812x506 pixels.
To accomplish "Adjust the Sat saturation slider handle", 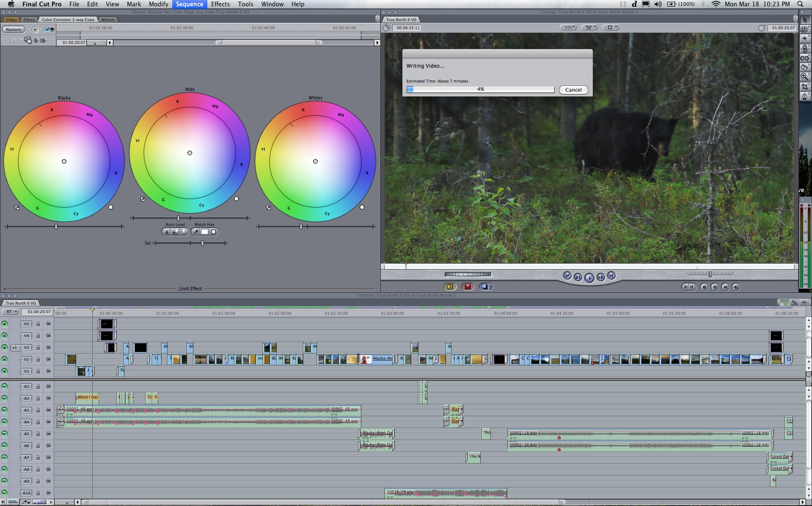I will click(x=202, y=243).
